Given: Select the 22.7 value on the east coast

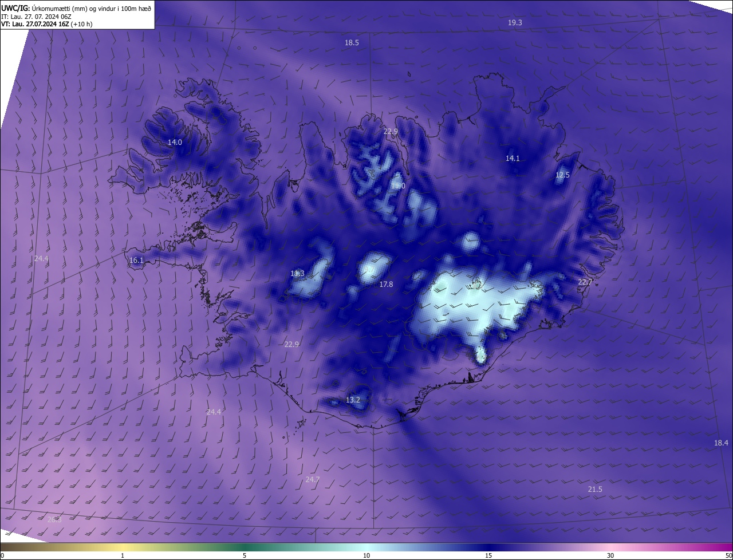Looking at the screenshot, I should 585,282.
